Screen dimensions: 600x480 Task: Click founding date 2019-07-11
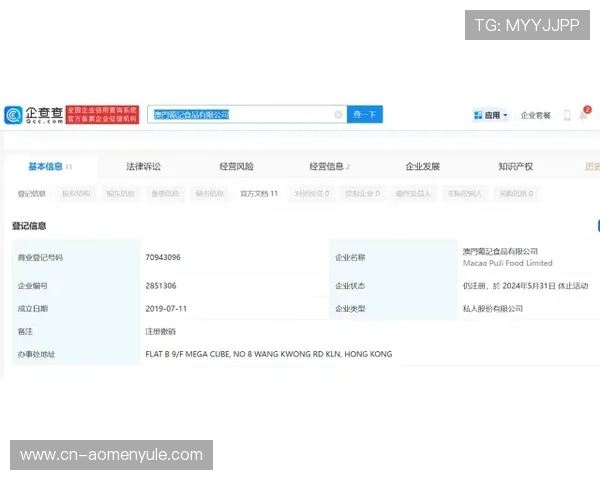(x=166, y=309)
